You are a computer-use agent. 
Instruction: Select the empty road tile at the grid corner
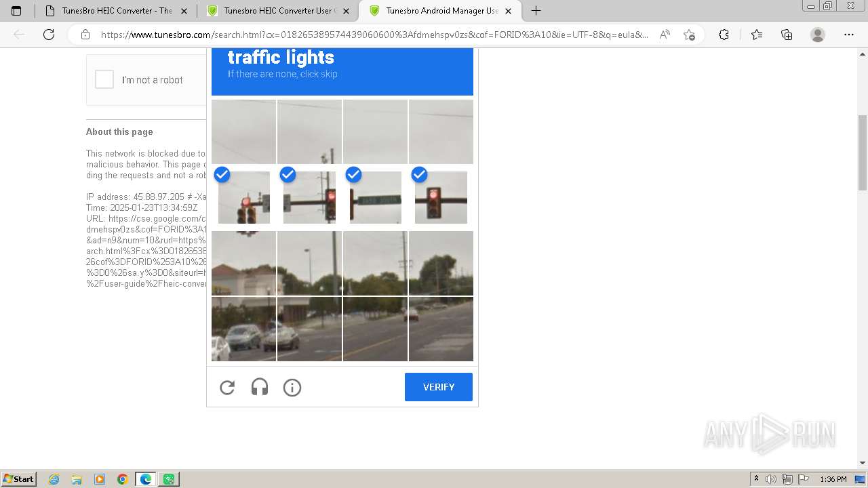(x=441, y=329)
